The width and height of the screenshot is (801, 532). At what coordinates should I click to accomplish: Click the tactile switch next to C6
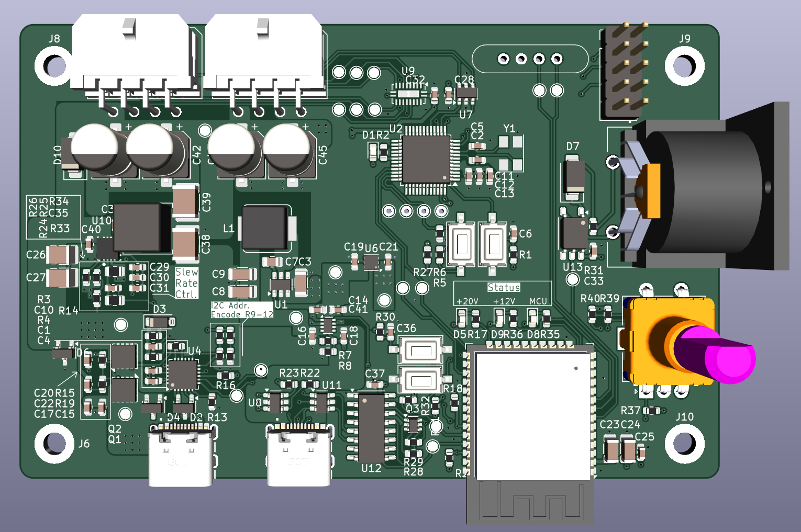493,244
